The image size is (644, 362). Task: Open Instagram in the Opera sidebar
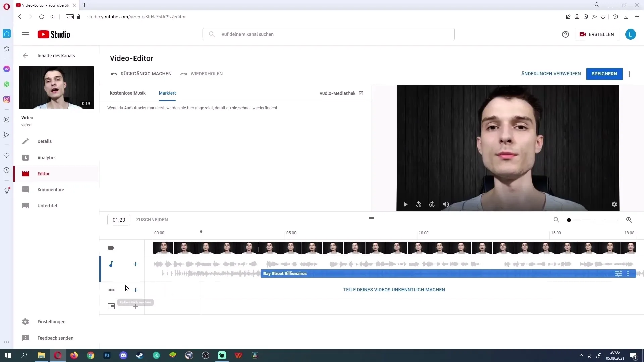point(7,99)
